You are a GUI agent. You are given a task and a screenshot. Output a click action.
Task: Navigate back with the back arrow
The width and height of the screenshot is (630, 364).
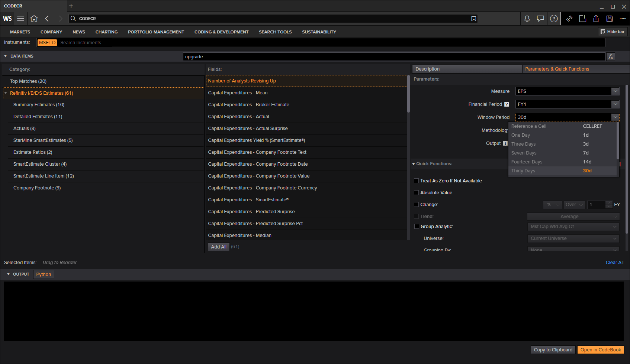point(47,19)
